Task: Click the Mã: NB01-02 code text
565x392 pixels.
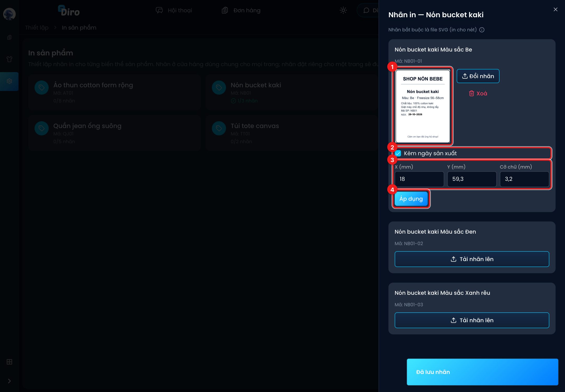Action: click(409, 244)
